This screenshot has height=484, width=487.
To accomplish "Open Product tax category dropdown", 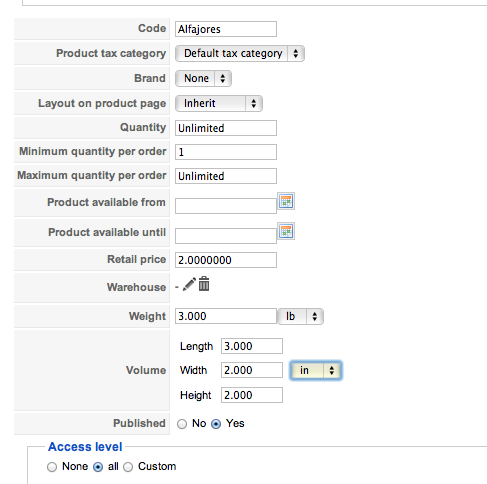I will pos(240,53).
